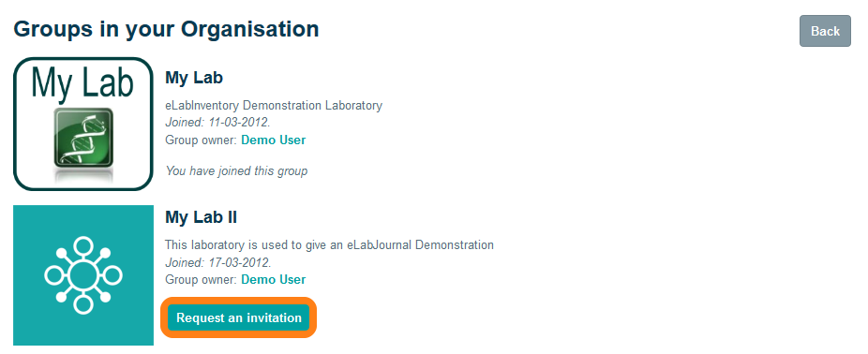Click the 'Joined: 17-03-2012' date text
The width and height of the screenshot is (868, 354).
[x=217, y=261]
